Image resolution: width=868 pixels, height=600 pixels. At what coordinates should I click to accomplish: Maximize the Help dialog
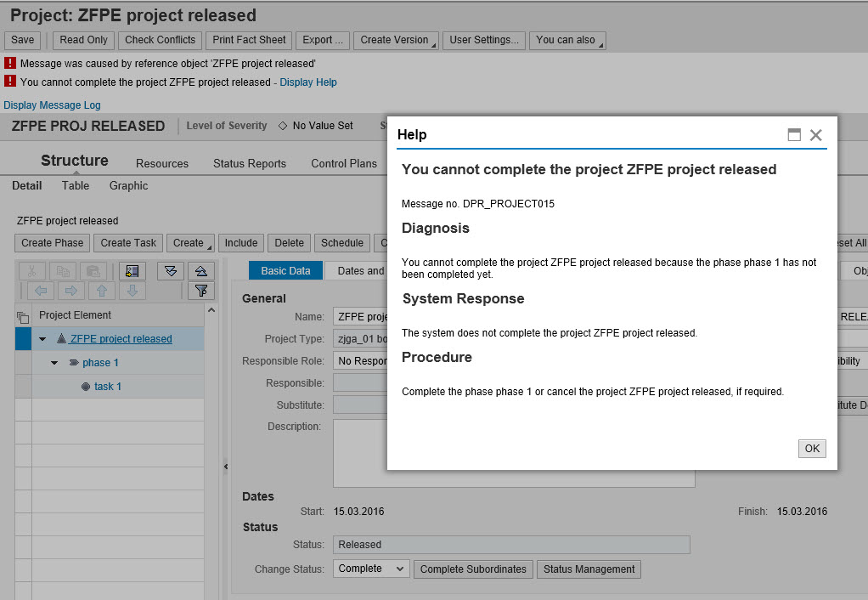(x=794, y=134)
